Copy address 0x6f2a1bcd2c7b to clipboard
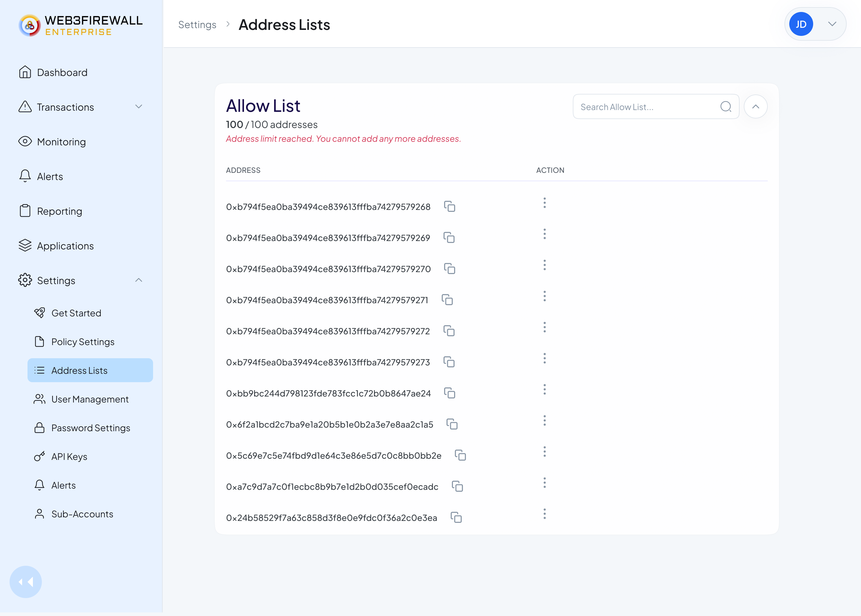Viewport: 861px width, 616px height. pyautogui.click(x=452, y=424)
